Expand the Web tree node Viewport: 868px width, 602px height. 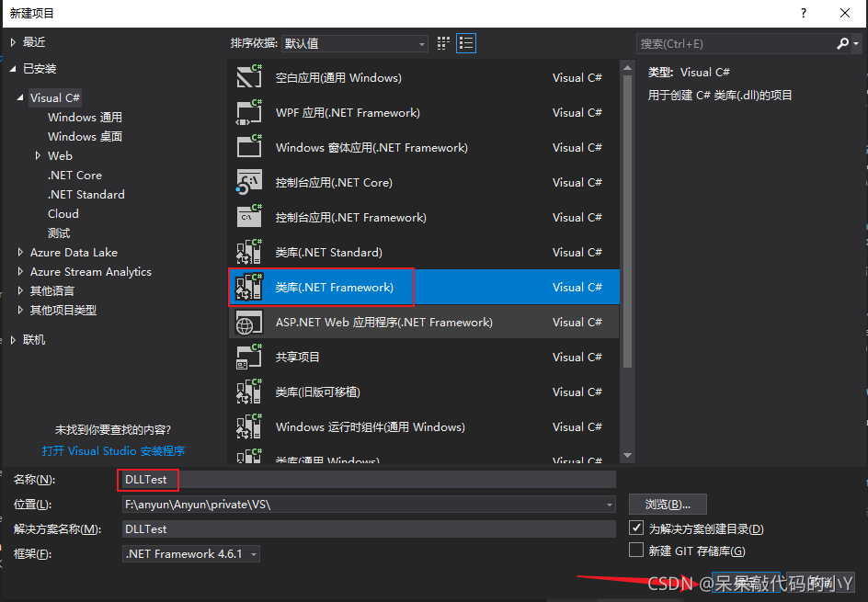(38, 155)
